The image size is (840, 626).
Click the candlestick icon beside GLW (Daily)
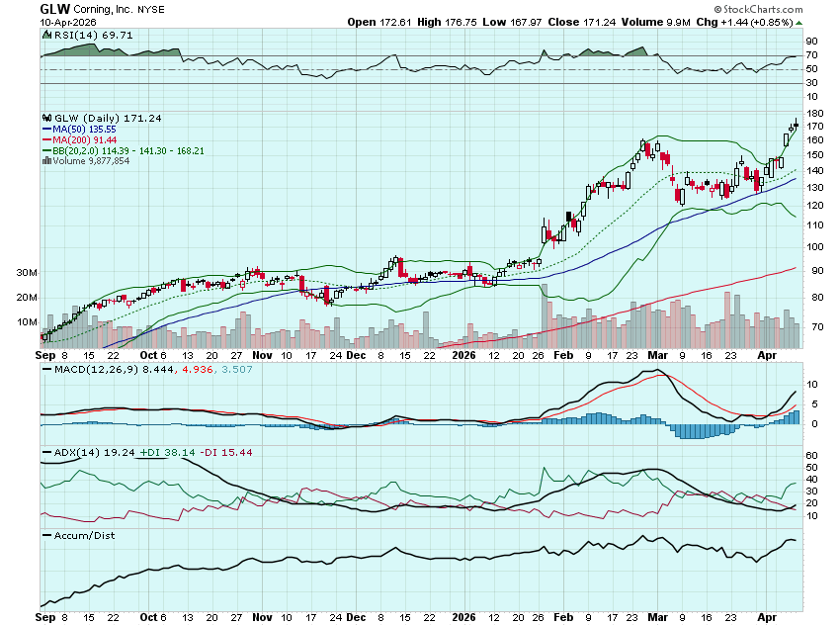47,119
